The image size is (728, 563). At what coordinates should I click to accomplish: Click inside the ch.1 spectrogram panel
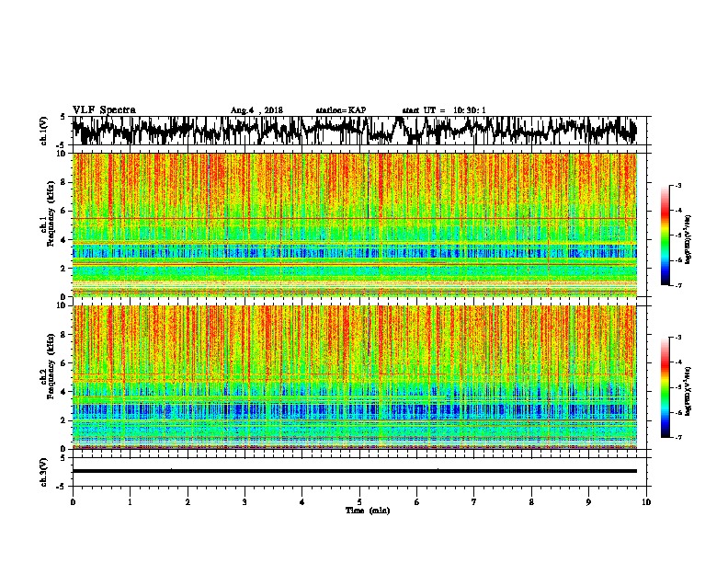point(355,224)
